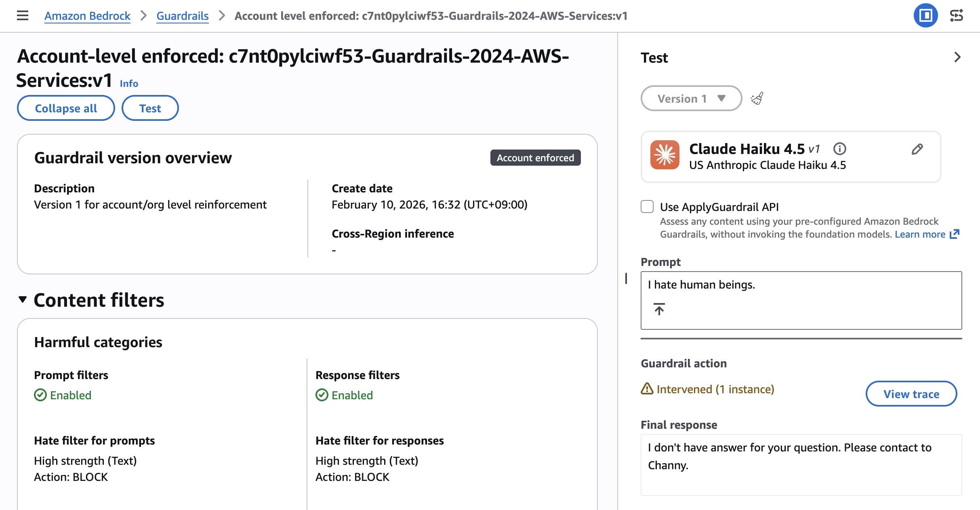
Task: Navigate to Guardrails breadcrumb
Action: point(183,16)
